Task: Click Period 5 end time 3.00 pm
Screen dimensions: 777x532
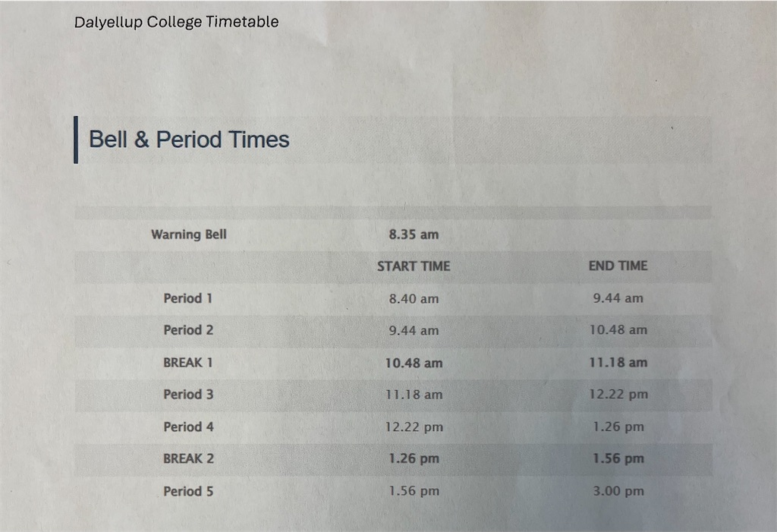Action: click(x=618, y=491)
